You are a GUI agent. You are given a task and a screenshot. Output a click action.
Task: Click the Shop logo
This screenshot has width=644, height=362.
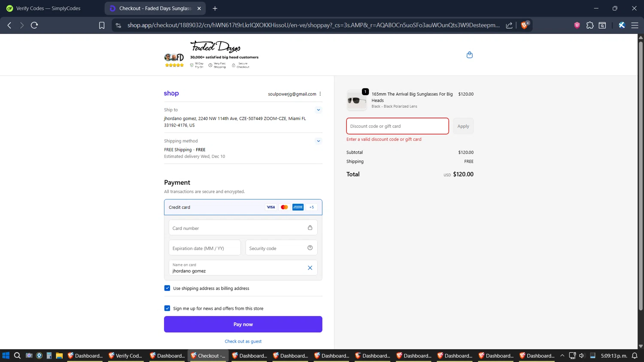point(171,94)
